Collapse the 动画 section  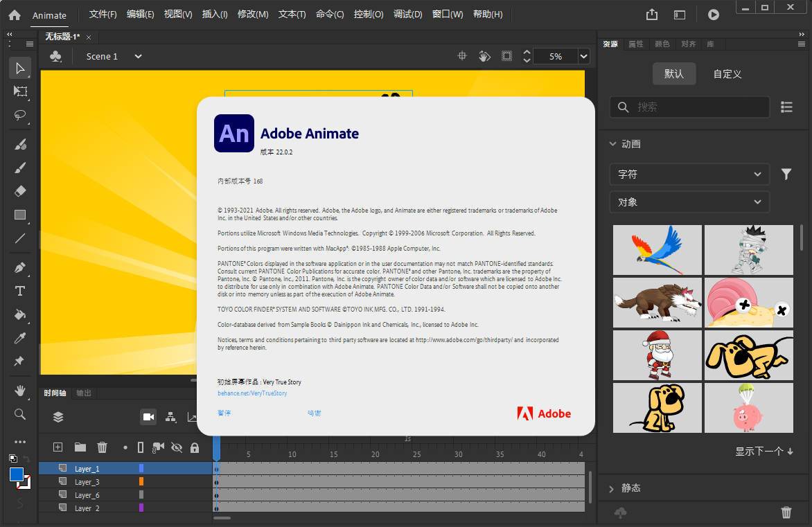[x=613, y=144]
